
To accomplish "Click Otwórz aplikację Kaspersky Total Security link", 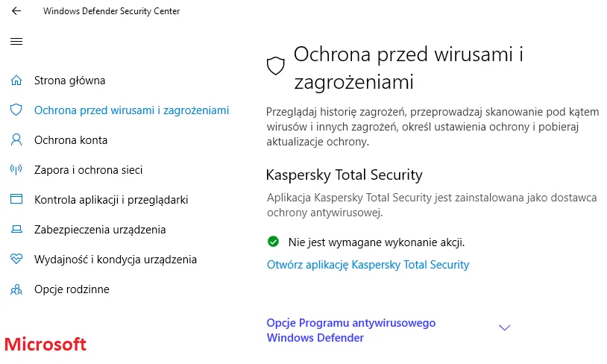I will (x=368, y=265).
